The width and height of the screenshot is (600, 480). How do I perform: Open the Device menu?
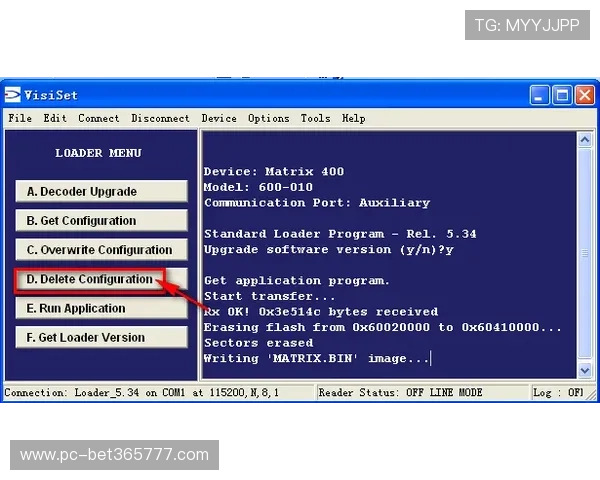(219, 118)
